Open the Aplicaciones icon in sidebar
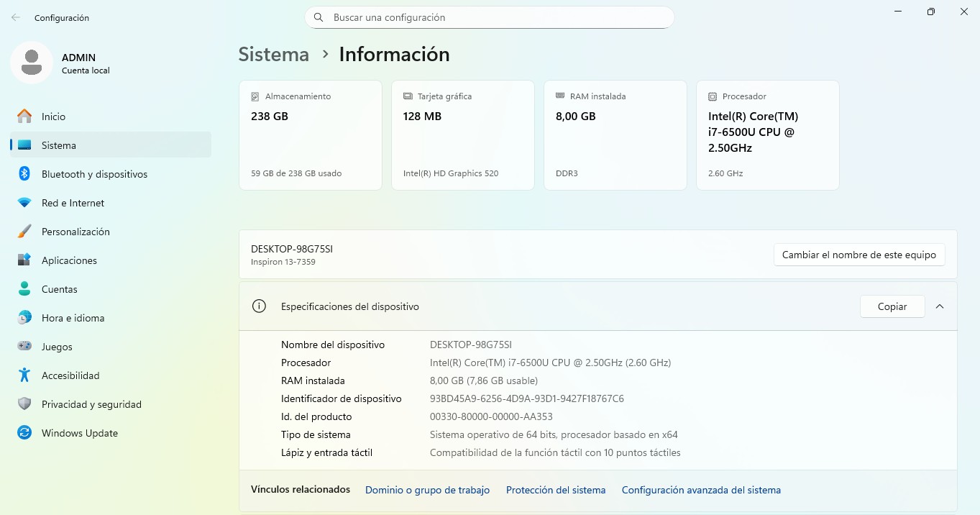This screenshot has width=980, height=515. click(24, 260)
